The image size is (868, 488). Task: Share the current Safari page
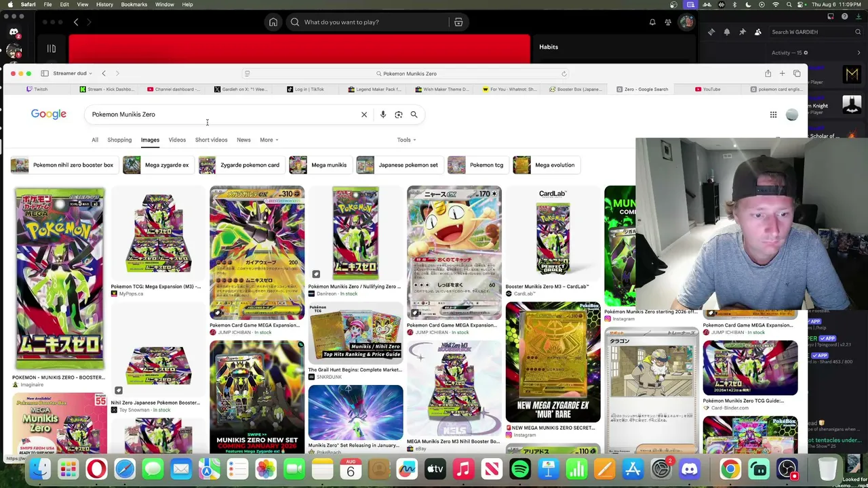tap(768, 73)
